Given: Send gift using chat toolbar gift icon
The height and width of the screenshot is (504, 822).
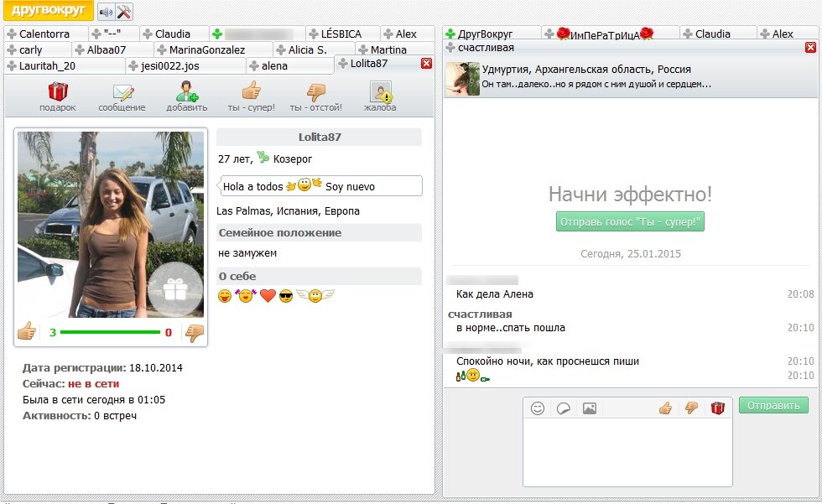Looking at the screenshot, I should (x=717, y=408).
